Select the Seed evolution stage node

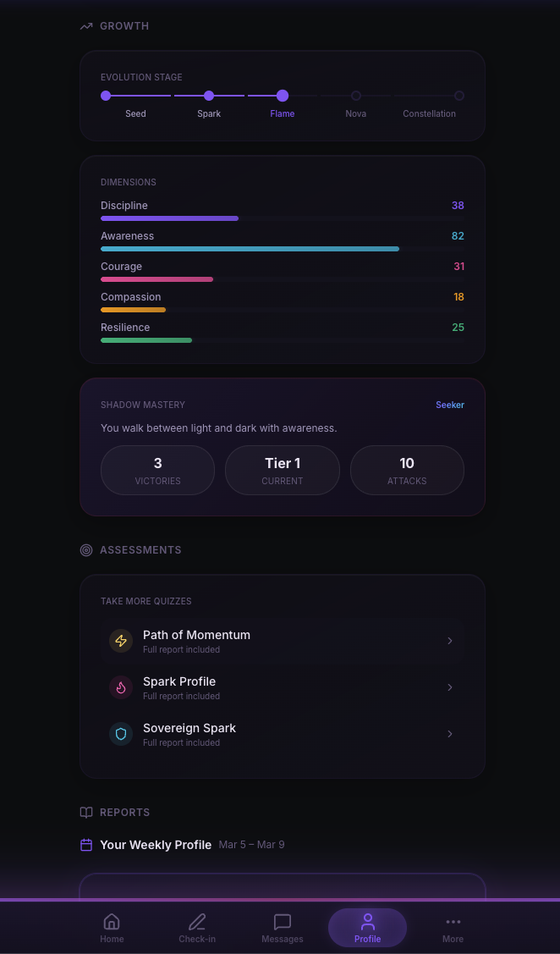pos(105,96)
